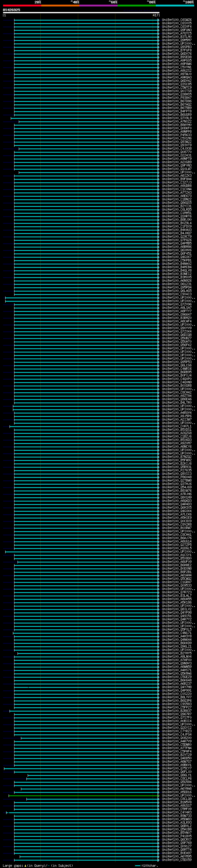Open hit UniRef100_Q9FUN3
The height and width of the screenshot is (868, 197).
point(177,30)
